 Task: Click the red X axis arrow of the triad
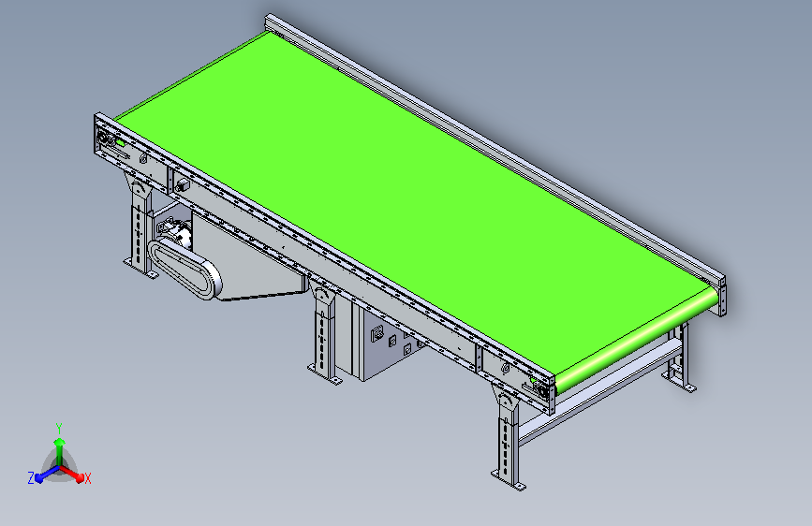(74, 474)
